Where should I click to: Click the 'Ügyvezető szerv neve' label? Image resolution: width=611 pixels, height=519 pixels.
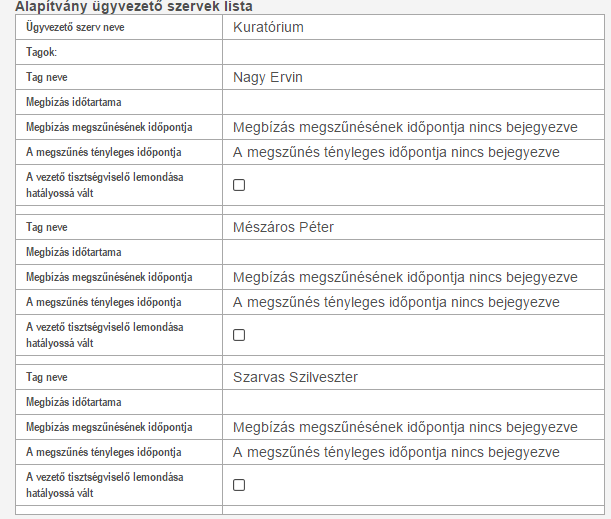click(x=75, y=27)
